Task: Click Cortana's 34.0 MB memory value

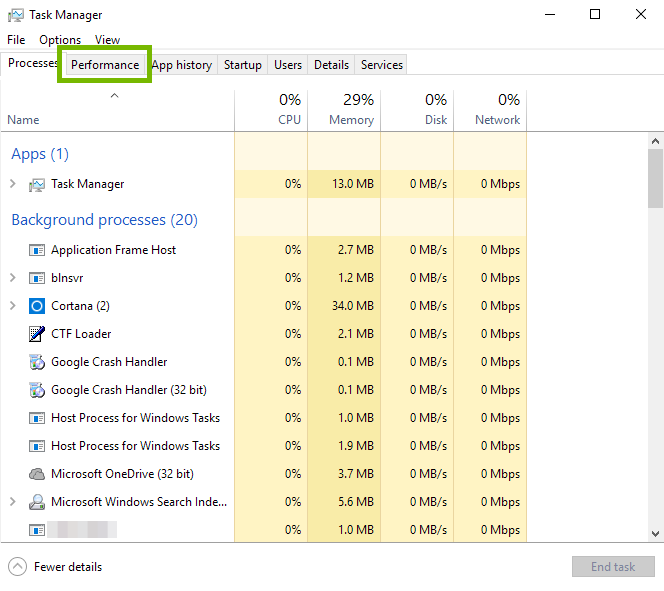Action: click(353, 306)
